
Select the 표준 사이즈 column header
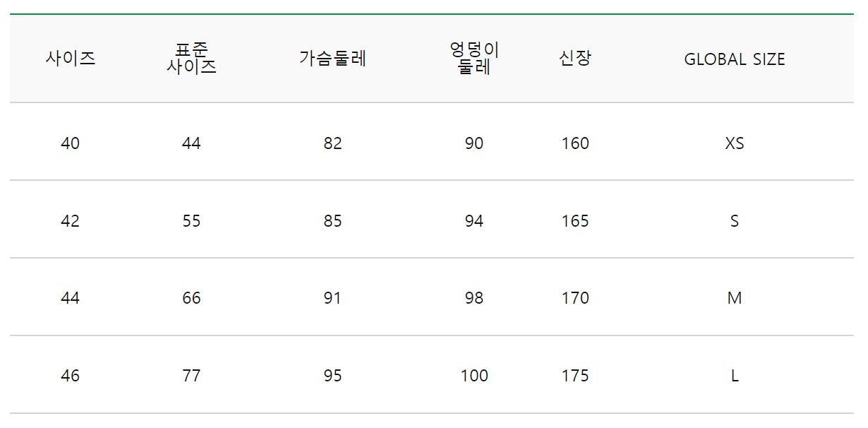point(191,59)
